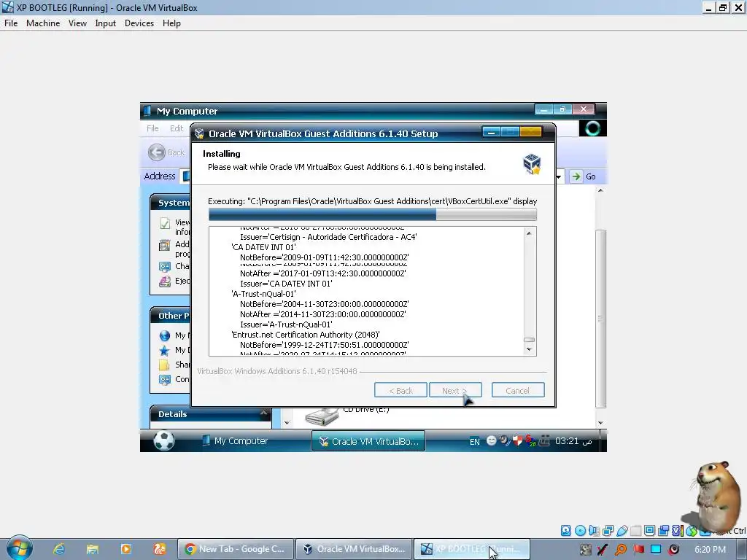Click the scroll down arrow in install log list
Screen dimensions: 747x560
tap(529, 349)
